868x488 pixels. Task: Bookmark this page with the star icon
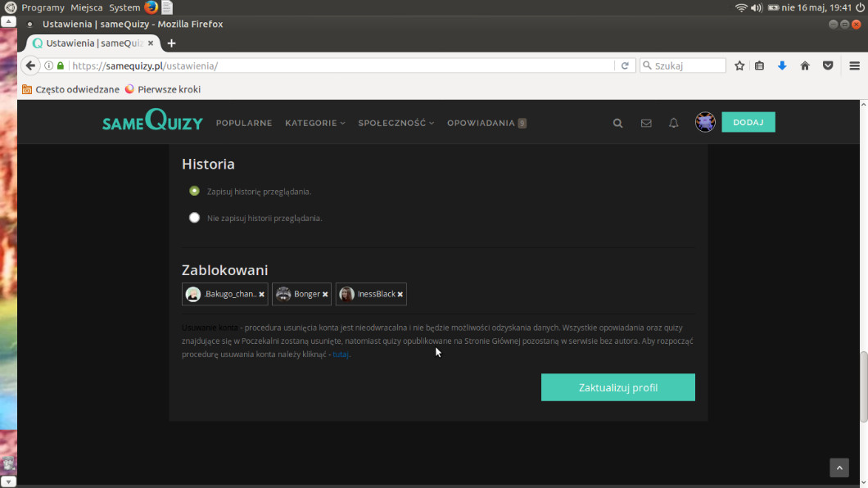[x=739, y=66]
